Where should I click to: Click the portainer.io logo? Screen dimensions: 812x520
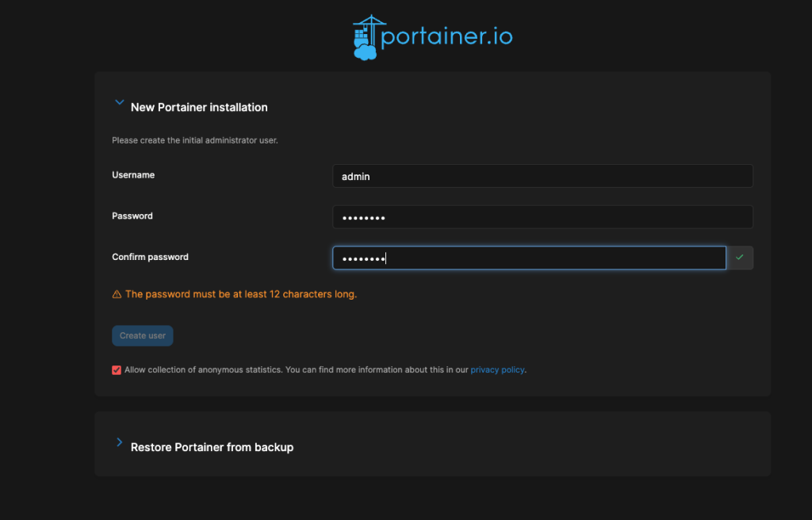pyautogui.click(x=432, y=37)
